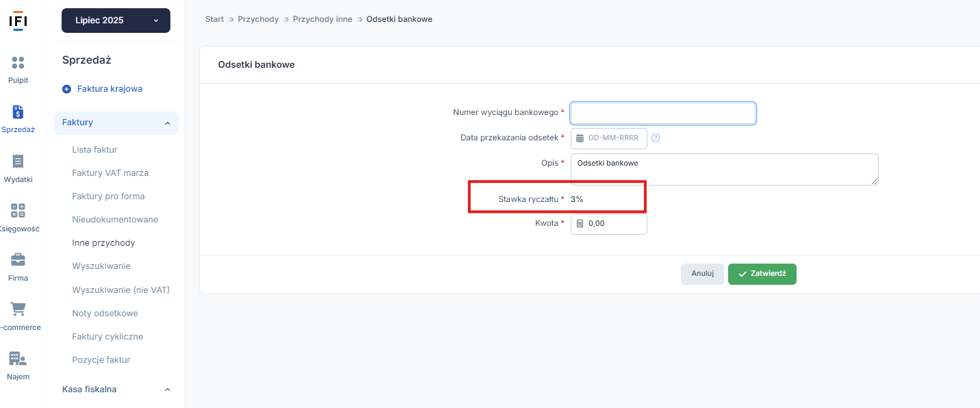Go to Przychody inne breadcrumb
The image size is (980, 408).
322,19
